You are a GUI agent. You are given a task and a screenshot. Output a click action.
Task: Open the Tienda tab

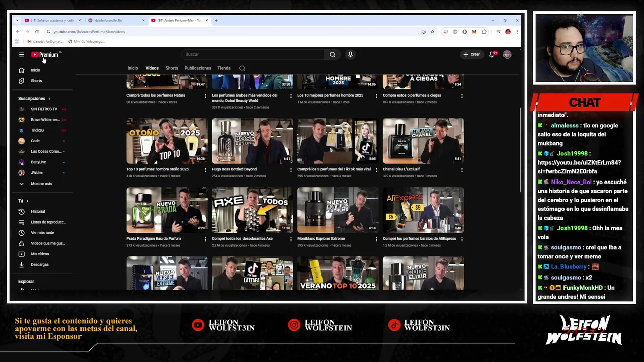tap(224, 68)
